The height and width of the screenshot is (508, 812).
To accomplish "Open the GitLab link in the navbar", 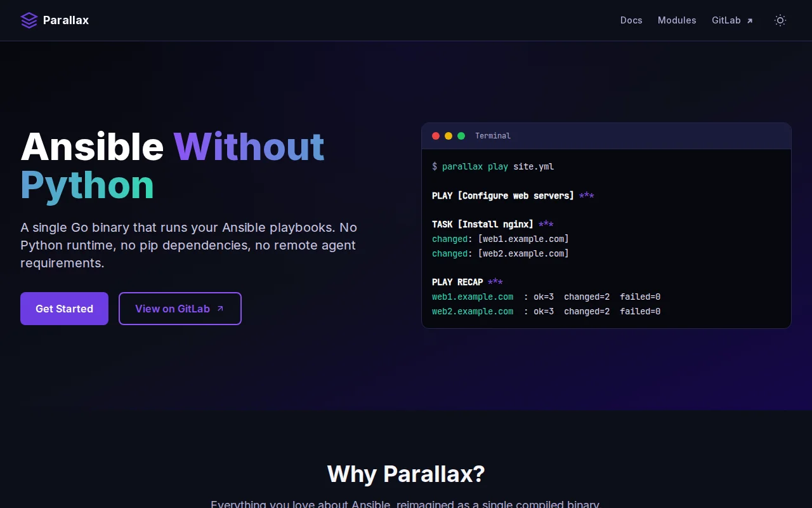I will pos(733,20).
